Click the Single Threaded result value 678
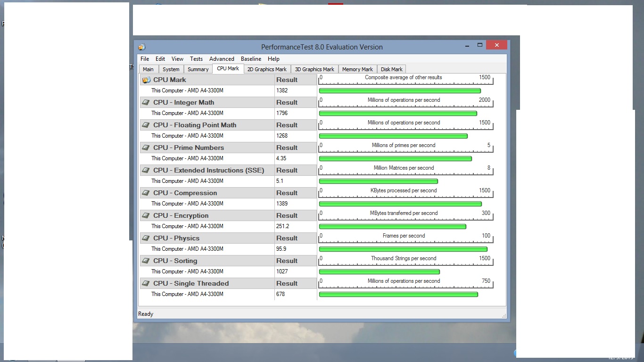Screen dimensions: 644x362 (x=281, y=294)
